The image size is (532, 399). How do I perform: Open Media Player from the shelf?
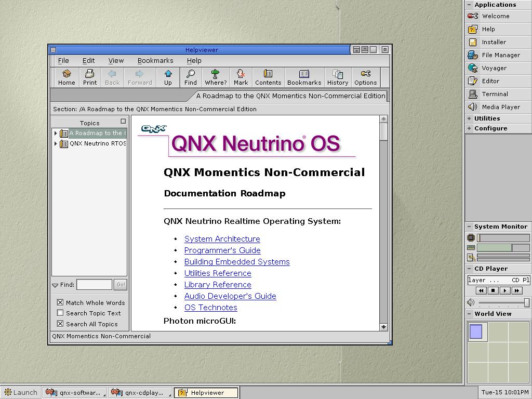coord(500,107)
